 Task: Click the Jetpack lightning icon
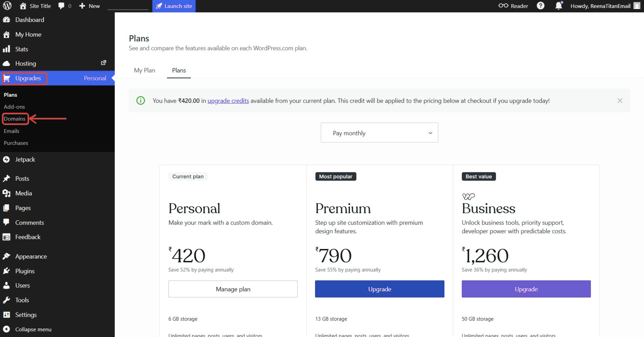coord(6,159)
